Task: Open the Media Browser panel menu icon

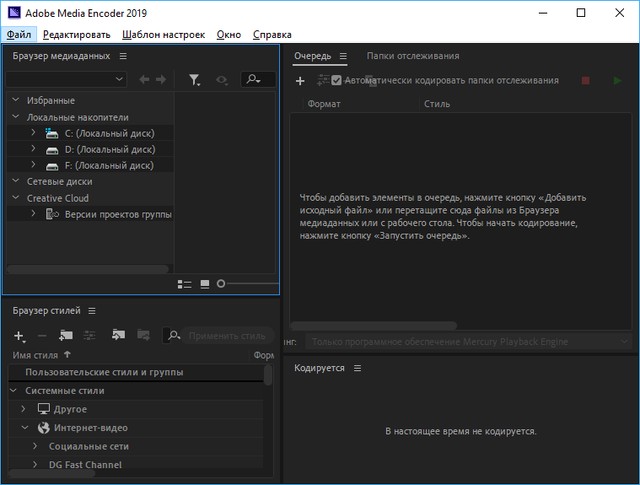Action: (x=123, y=56)
